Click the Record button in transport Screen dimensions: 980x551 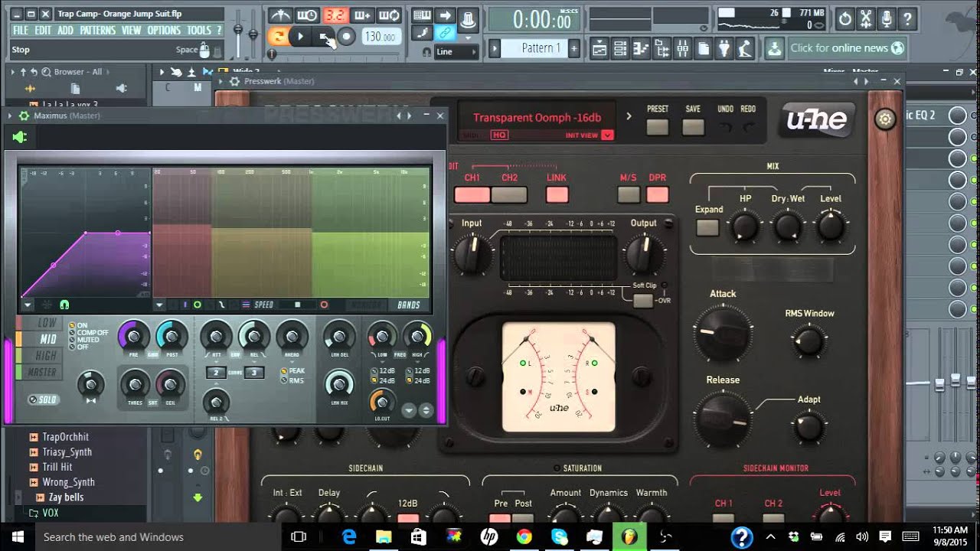pos(347,37)
